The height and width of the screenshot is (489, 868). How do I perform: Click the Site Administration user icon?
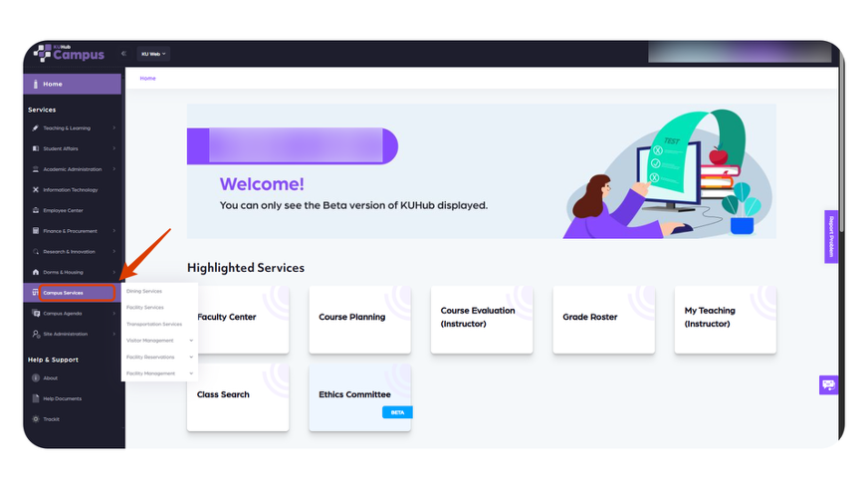(x=36, y=334)
